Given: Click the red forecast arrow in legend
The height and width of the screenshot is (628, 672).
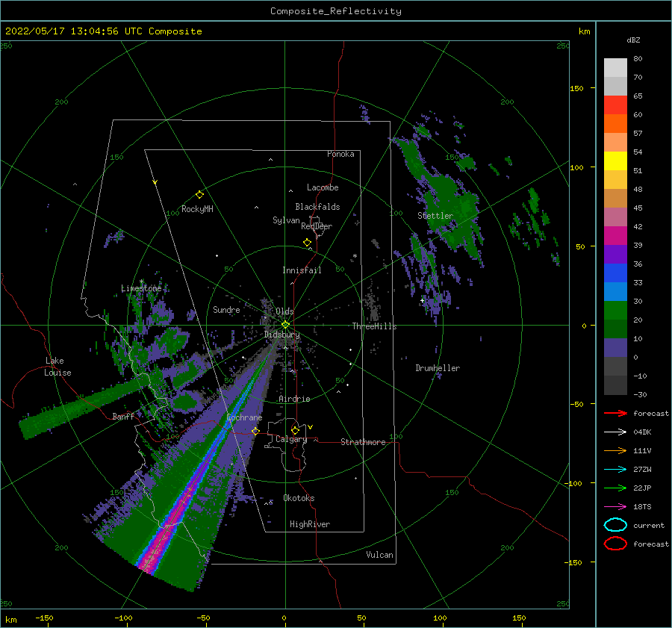Looking at the screenshot, I should (615, 413).
